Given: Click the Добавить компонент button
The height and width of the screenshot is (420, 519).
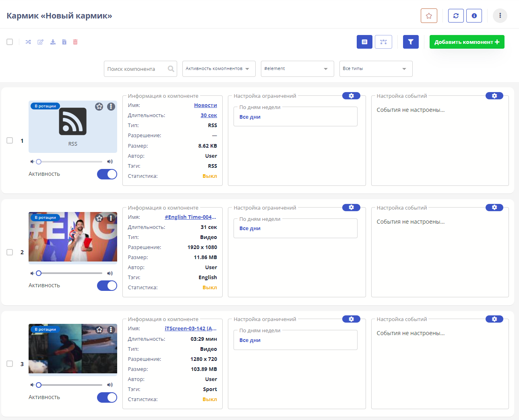Looking at the screenshot, I should pyautogui.click(x=467, y=42).
